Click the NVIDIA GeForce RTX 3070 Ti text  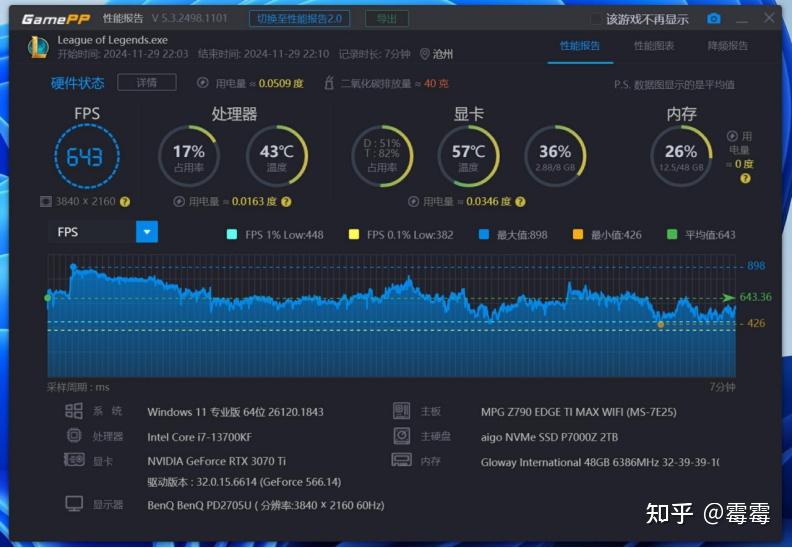(x=217, y=461)
